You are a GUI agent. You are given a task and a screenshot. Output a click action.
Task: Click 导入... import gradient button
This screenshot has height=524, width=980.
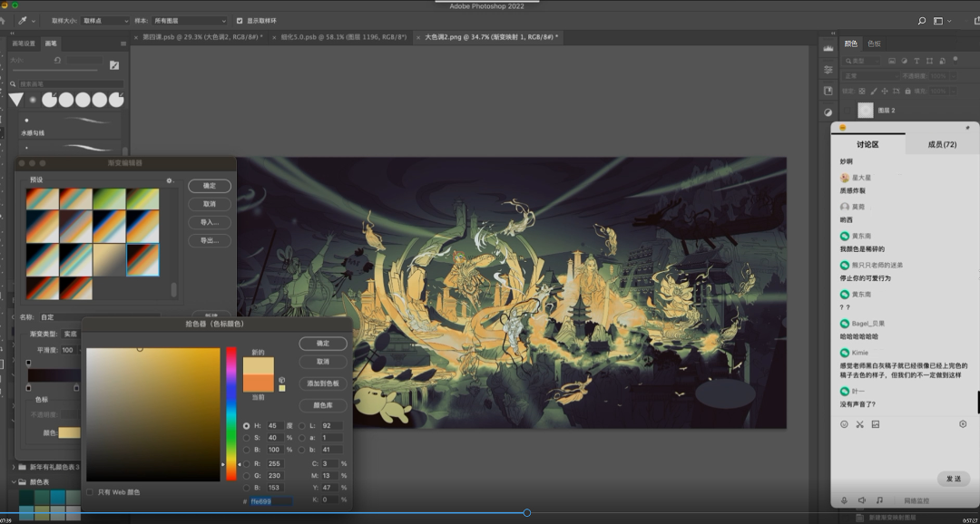pyautogui.click(x=210, y=222)
